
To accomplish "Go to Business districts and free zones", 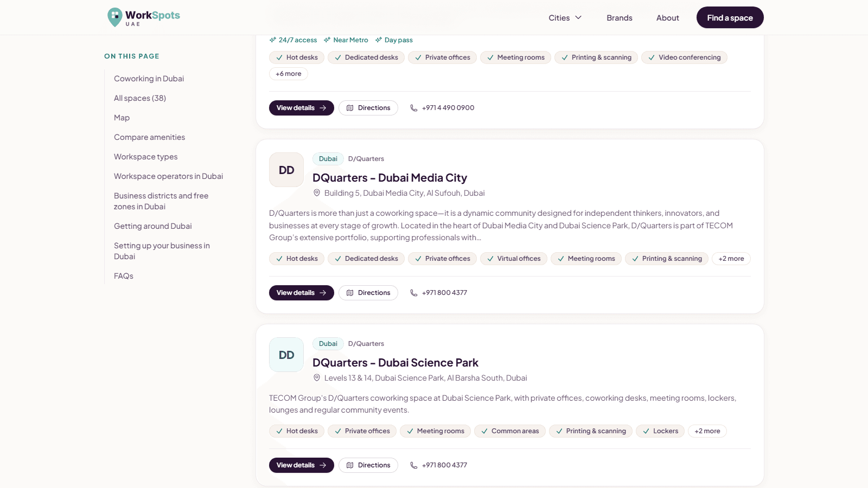I will [161, 201].
